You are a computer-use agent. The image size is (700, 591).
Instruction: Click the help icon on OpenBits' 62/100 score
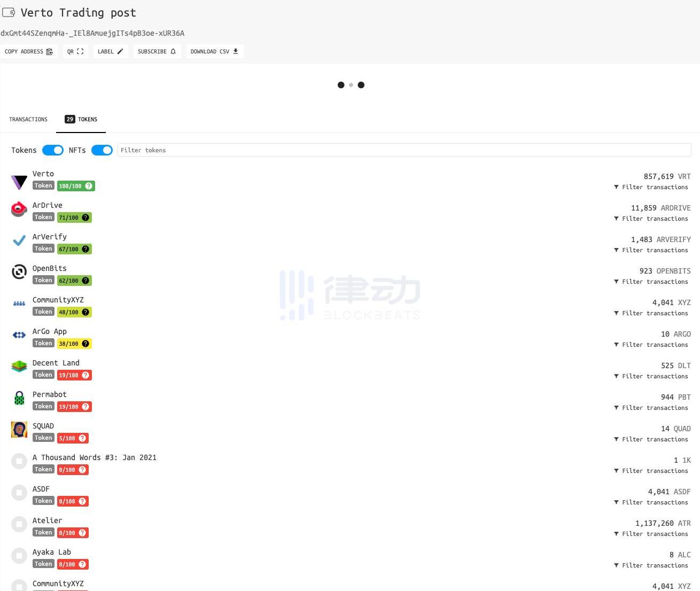click(x=85, y=281)
